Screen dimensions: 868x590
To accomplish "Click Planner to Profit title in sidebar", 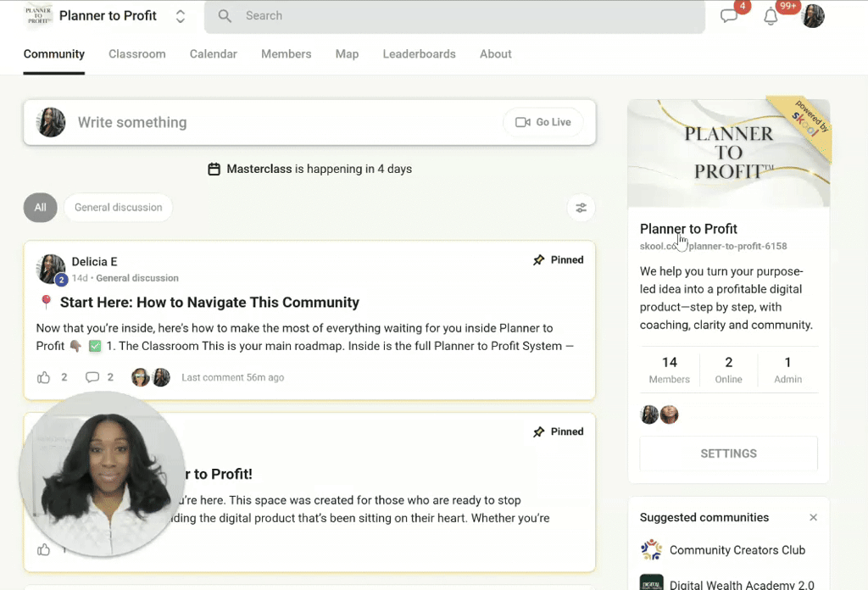I will pos(688,229).
